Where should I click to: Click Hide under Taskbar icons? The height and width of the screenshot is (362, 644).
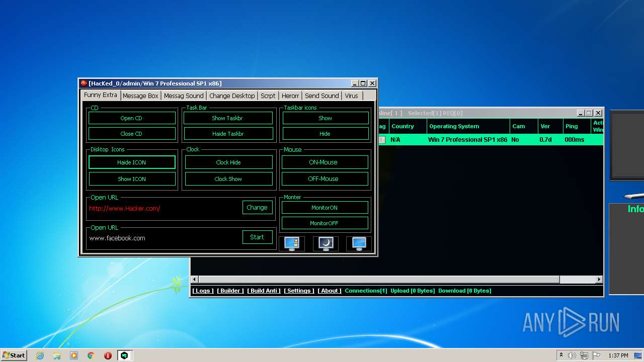click(326, 134)
